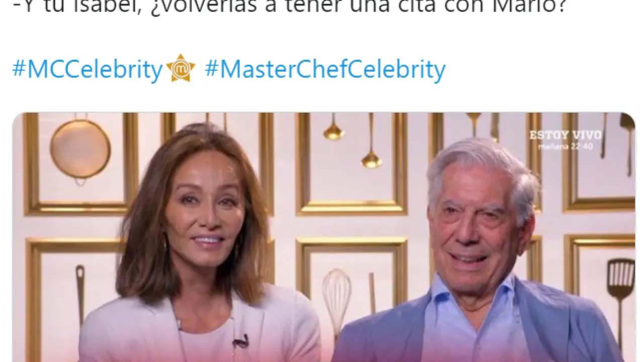Click the 'mañana 22:40' schedule text
The height and width of the screenshot is (362, 644).
566,146
